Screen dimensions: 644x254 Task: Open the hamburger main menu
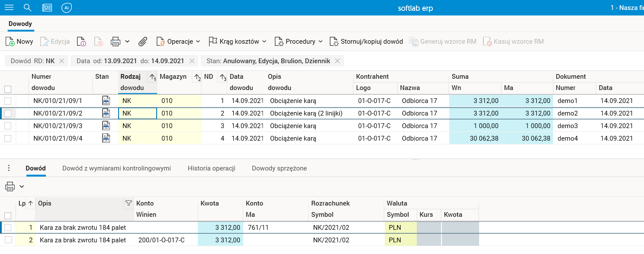9,8
